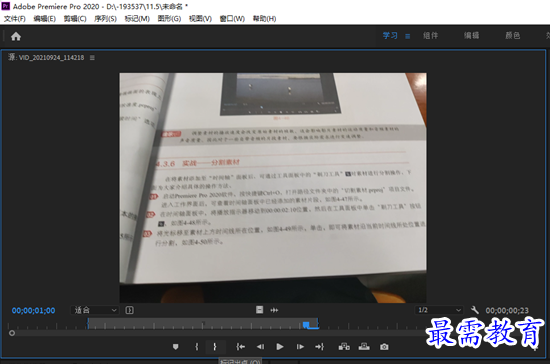Switch to the 组件 workspace tab
This screenshot has height=364, width=550.
coord(430,36)
